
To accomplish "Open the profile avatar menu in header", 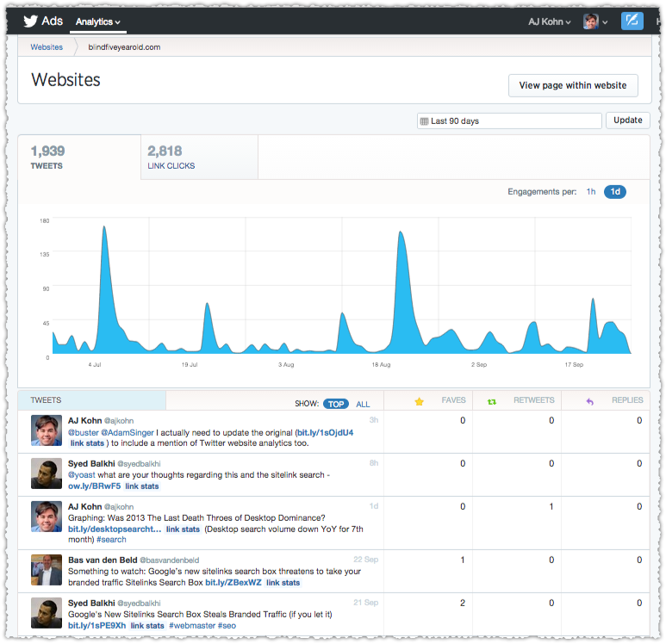I will (x=595, y=22).
